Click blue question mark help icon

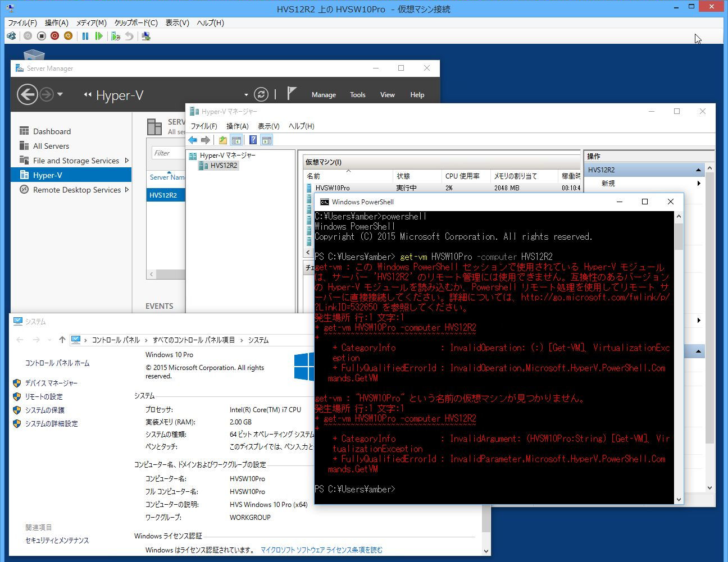tap(253, 140)
